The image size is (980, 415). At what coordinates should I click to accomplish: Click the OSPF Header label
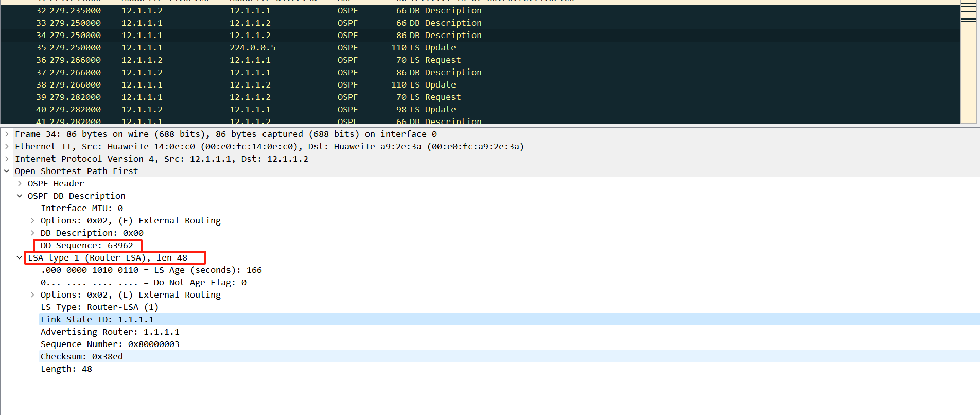pos(56,183)
